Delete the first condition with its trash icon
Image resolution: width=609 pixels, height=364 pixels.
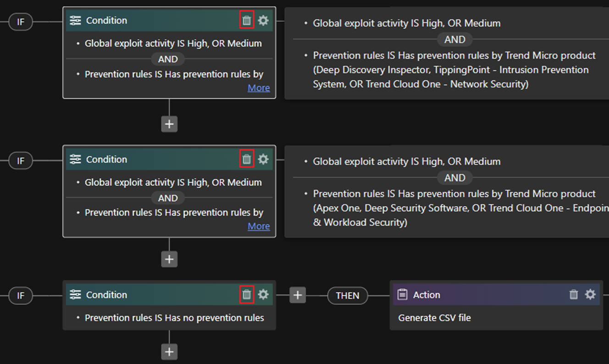click(x=247, y=21)
